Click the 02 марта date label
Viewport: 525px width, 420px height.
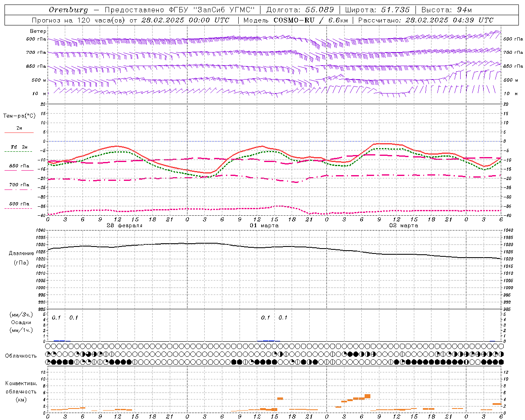[404, 226]
